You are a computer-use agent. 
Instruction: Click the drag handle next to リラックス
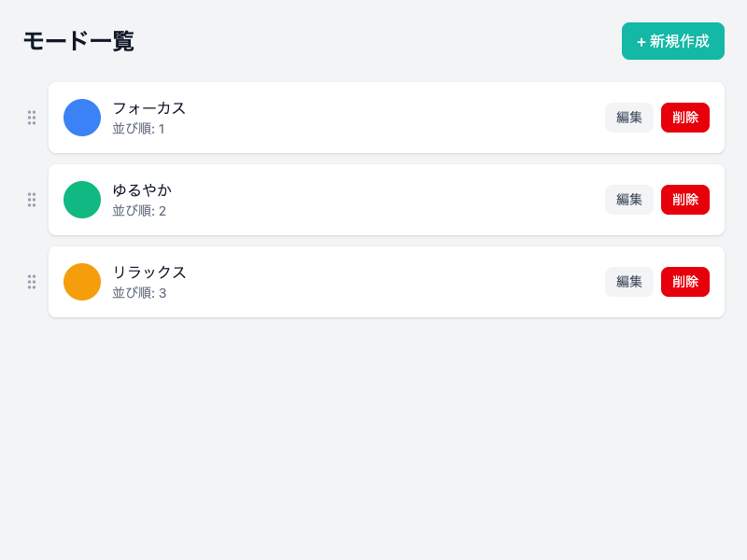point(32,282)
